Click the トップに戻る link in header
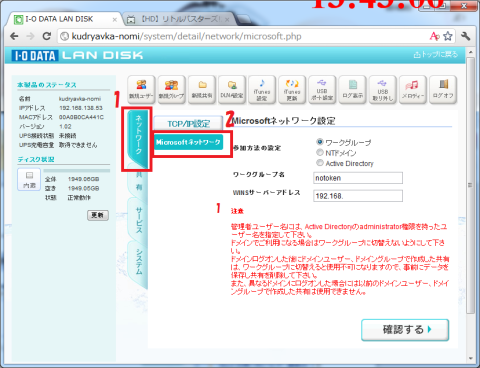 coord(436,54)
